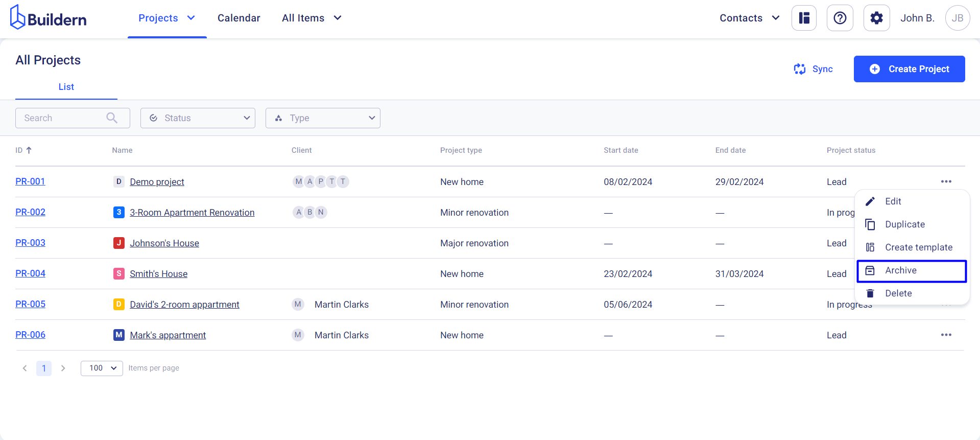Choose Archive from the context menu
Screen dimensions: 980x440
(x=912, y=271)
